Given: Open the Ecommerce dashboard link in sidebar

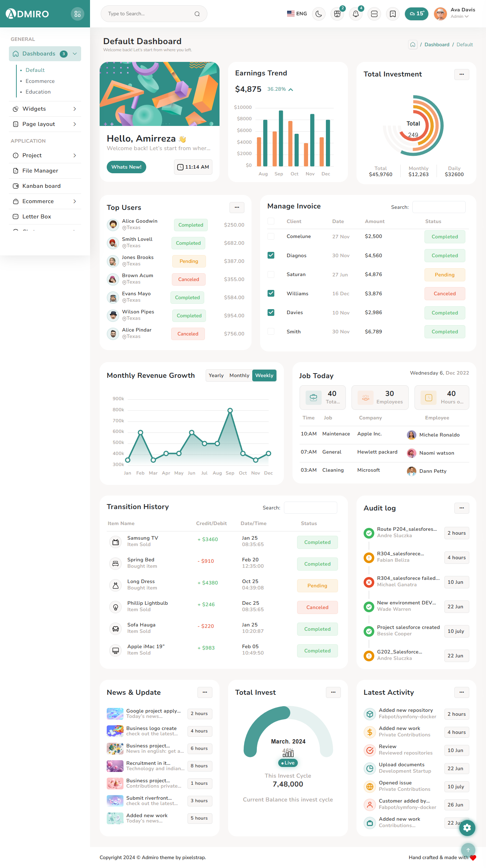Looking at the screenshot, I should (x=40, y=81).
